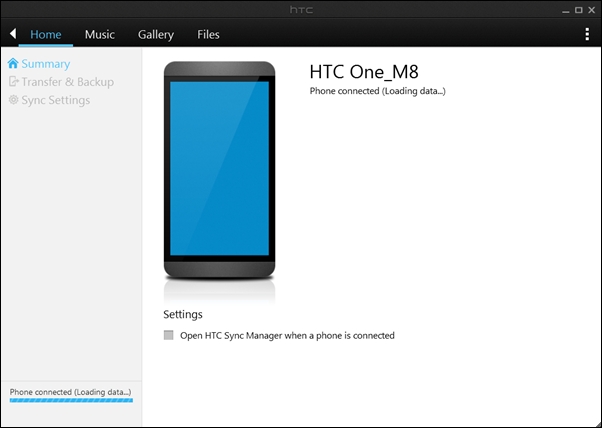Select Sync Settings in sidebar
This screenshot has width=602, height=428.
pos(56,100)
